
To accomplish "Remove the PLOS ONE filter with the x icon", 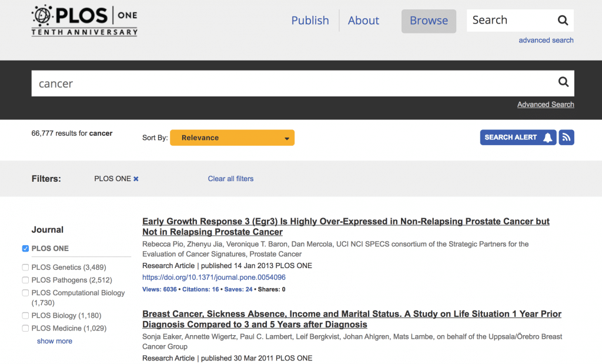I will tap(136, 179).
